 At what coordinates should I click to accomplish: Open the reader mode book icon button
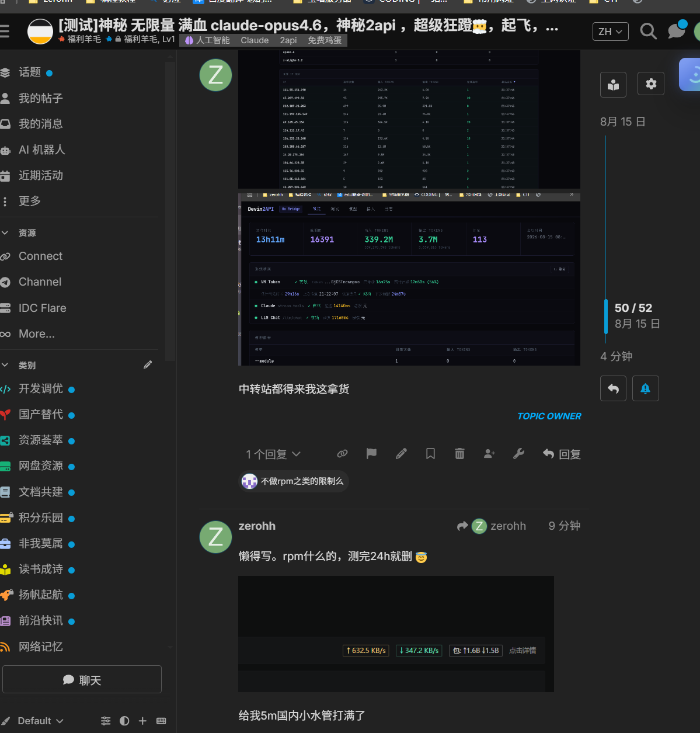pyautogui.click(x=613, y=85)
